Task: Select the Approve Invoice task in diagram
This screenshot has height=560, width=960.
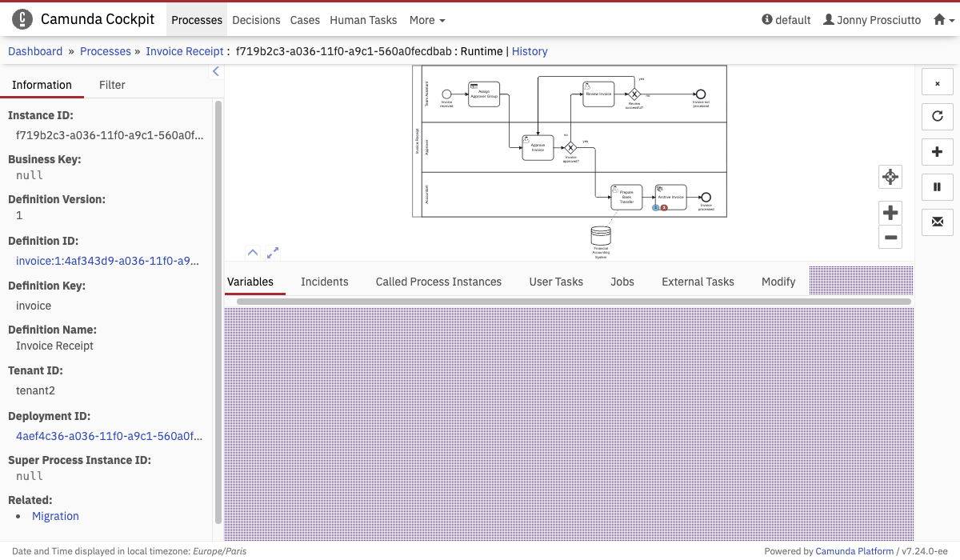Action: [538, 147]
